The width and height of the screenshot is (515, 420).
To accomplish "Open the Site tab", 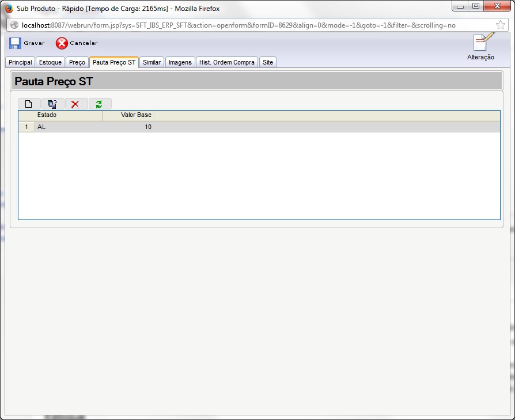I will click(x=268, y=62).
